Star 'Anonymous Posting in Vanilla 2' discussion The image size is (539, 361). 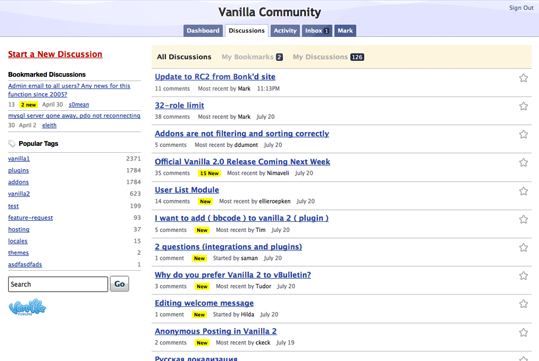pyautogui.click(x=523, y=332)
